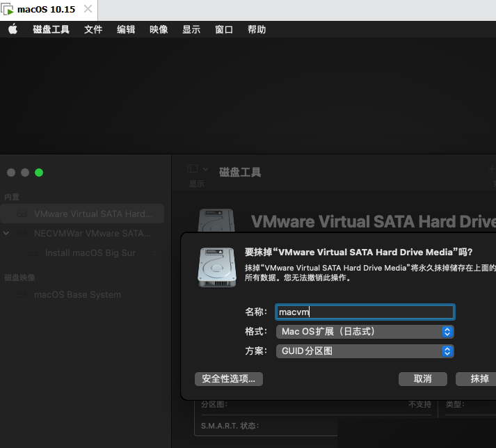
Task: Click the green zoom window button
Action: point(39,173)
